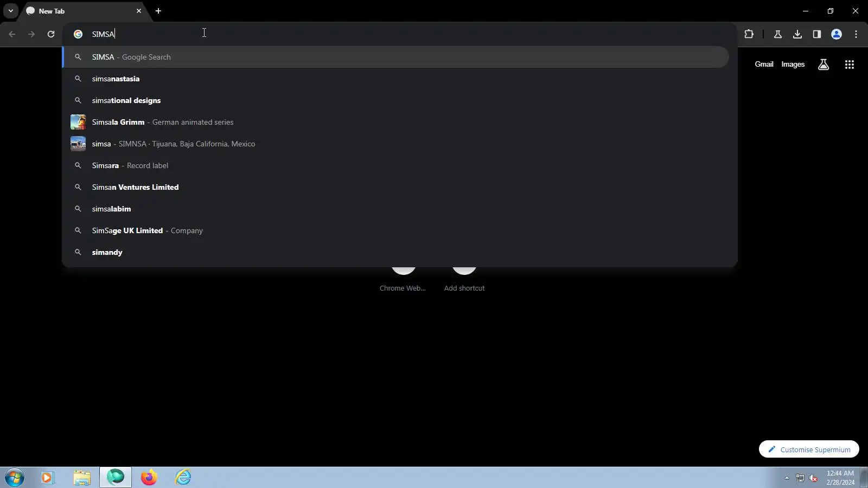Reload the page with refresh icon
The width and height of the screenshot is (868, 488).
(51, 34)
